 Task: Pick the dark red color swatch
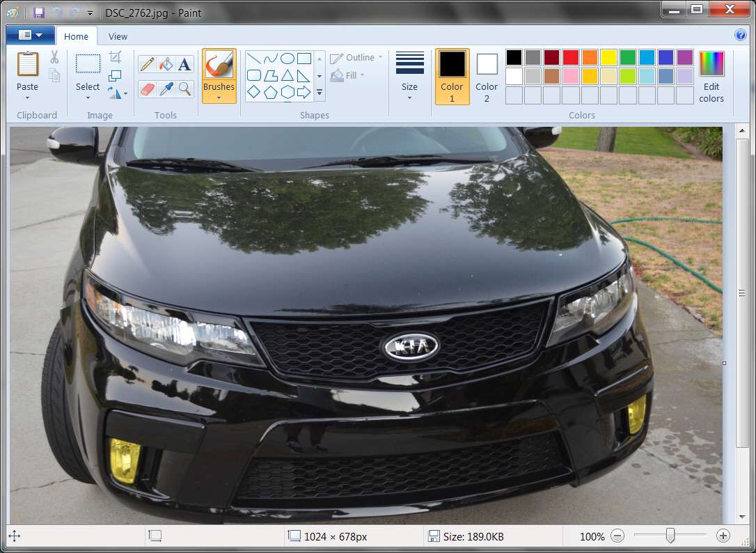(551, 57)
